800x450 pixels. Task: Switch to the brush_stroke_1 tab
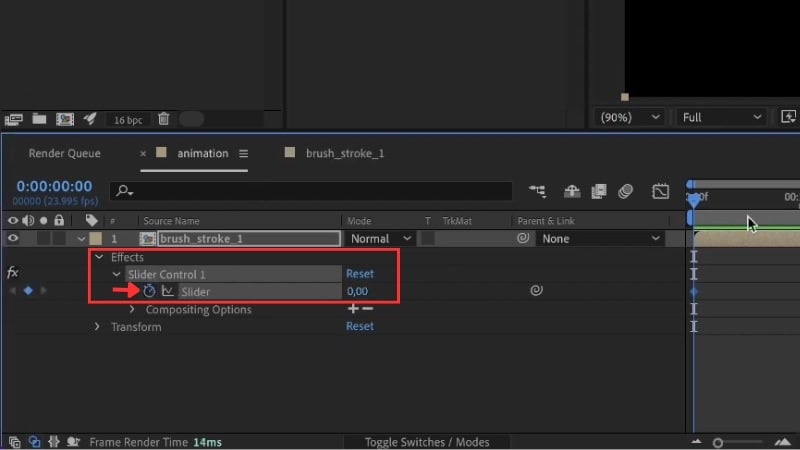tap(344, 153)
